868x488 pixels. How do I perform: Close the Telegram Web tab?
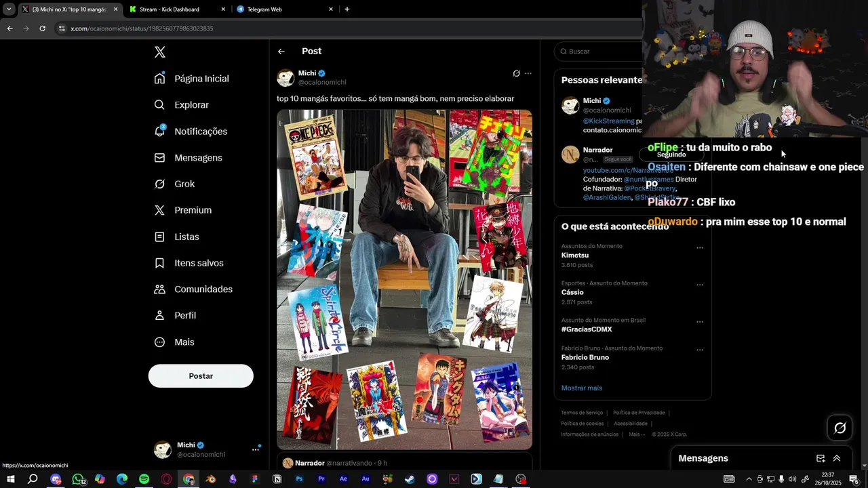pos(331,9)
